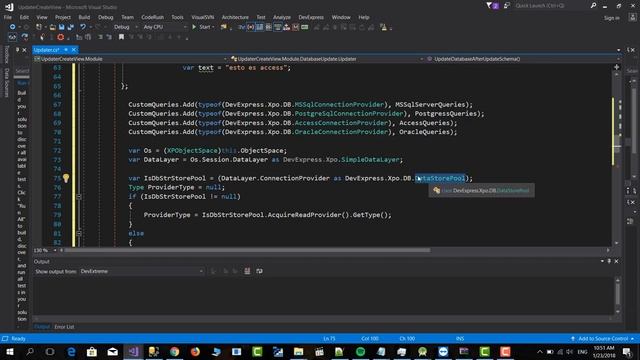Open the CodeRush menu

152,17
